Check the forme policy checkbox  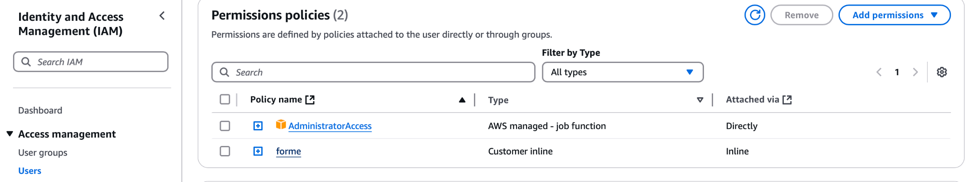click(225, 151)
